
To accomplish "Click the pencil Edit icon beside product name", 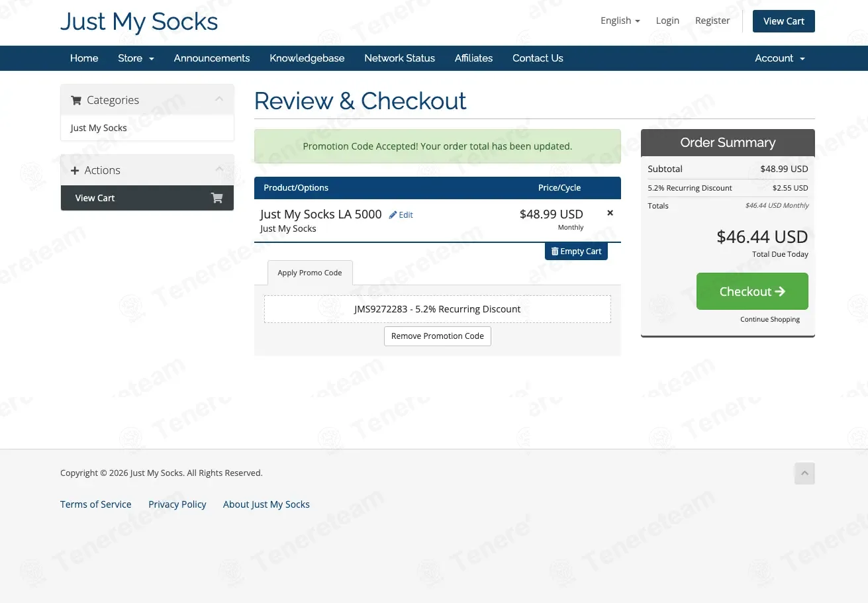I will pyautogui.click(x=393, y=215).
